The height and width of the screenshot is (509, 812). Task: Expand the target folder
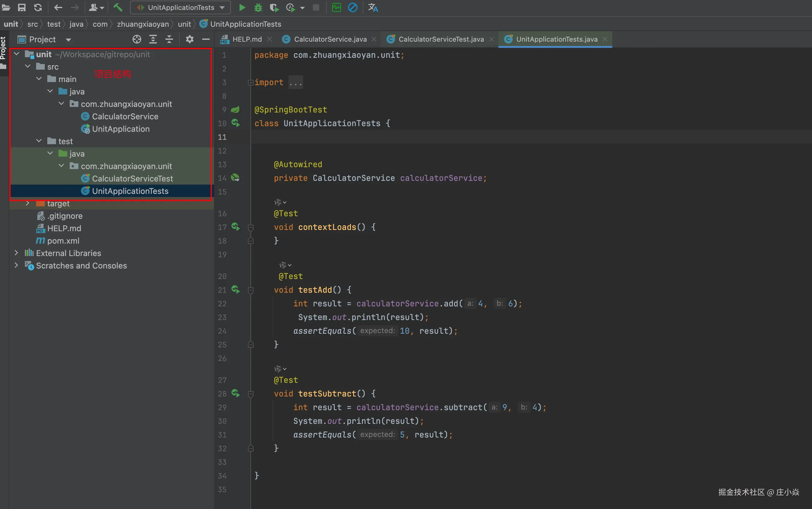28,203
